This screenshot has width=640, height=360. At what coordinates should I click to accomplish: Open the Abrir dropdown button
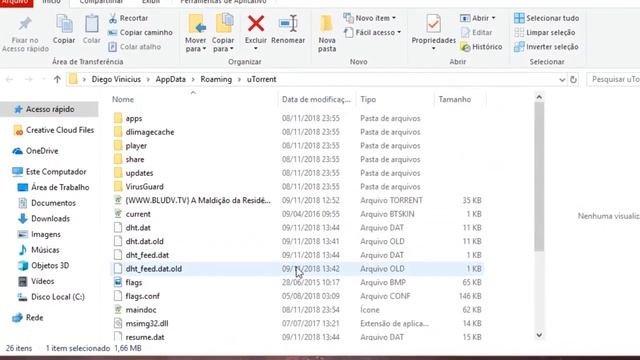[478, 18]
